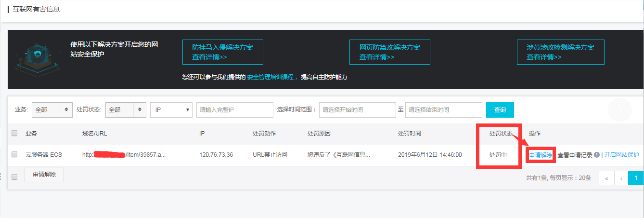Image resolution: width=644 pixels, height=218 pixels.
Task: Expand the IP search type dropdown
Action: pyautogui.click(x=171, y=110)
